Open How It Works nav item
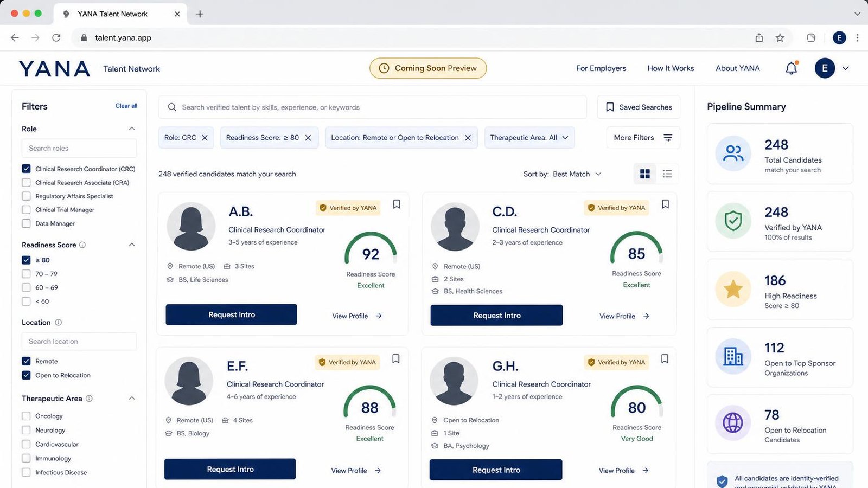This screenshot has height=488, width=868. point(671,68)
